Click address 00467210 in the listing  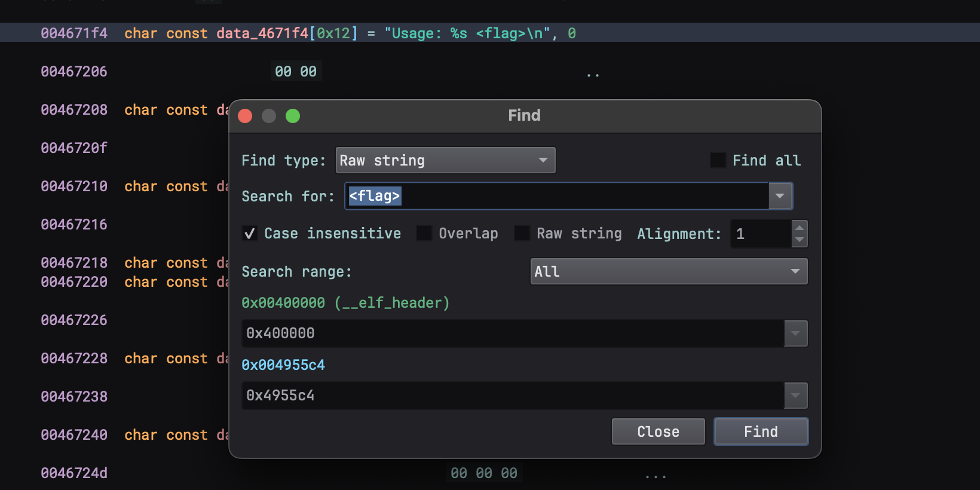(x=74, y=186)
